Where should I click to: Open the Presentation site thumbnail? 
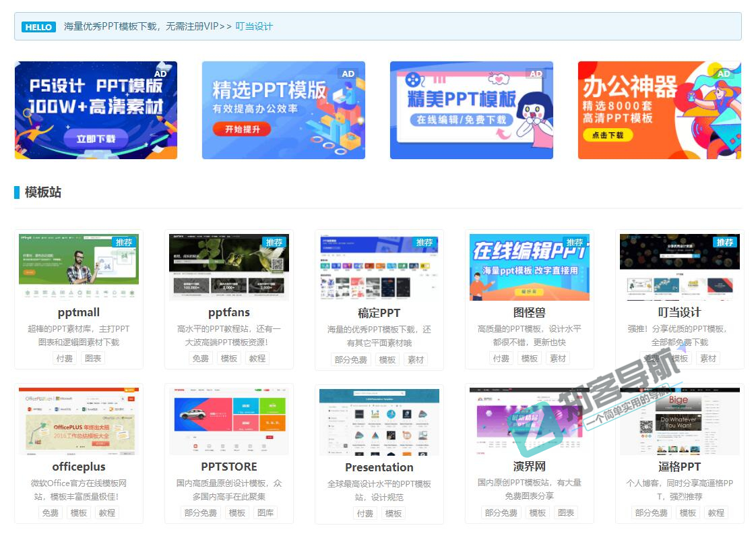(x=379, y=422)
